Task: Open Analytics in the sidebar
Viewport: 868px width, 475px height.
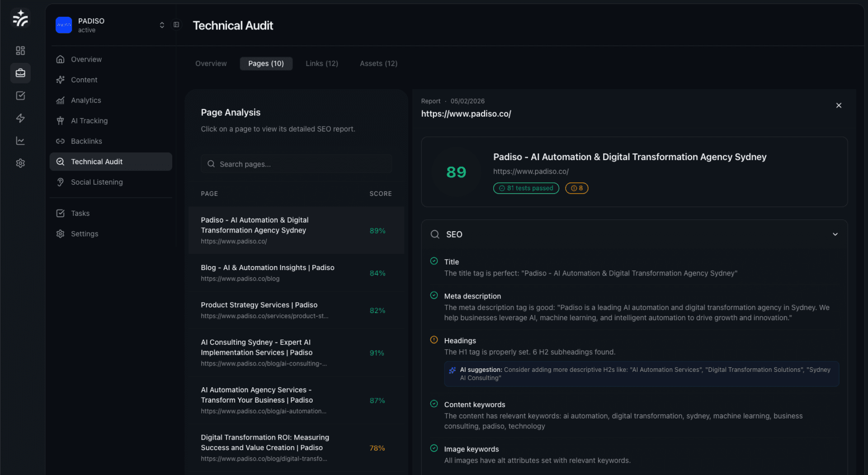Action: click(x=111, y=100)
